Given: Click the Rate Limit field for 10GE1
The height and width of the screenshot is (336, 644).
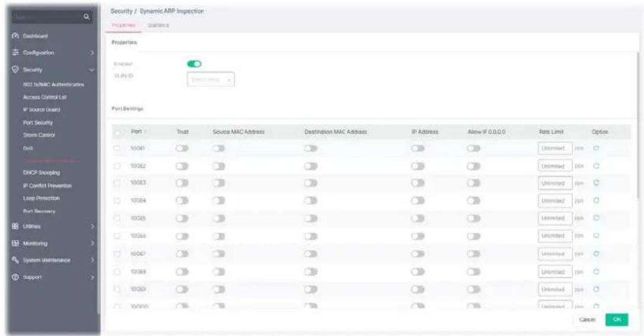Looking at the screenshot, I should coord(555,148).
